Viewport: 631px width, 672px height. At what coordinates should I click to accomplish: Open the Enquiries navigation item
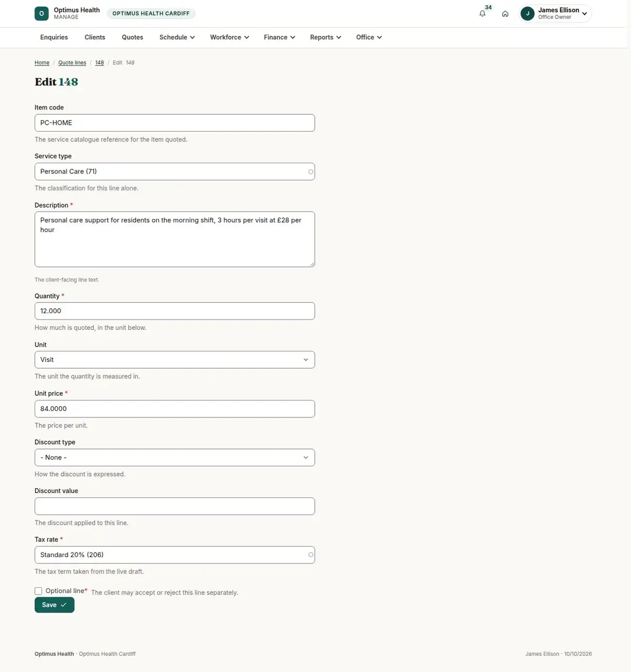(54, 37)
